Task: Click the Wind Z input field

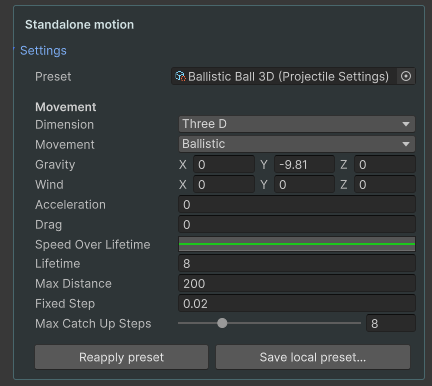Action: point(385,184)
